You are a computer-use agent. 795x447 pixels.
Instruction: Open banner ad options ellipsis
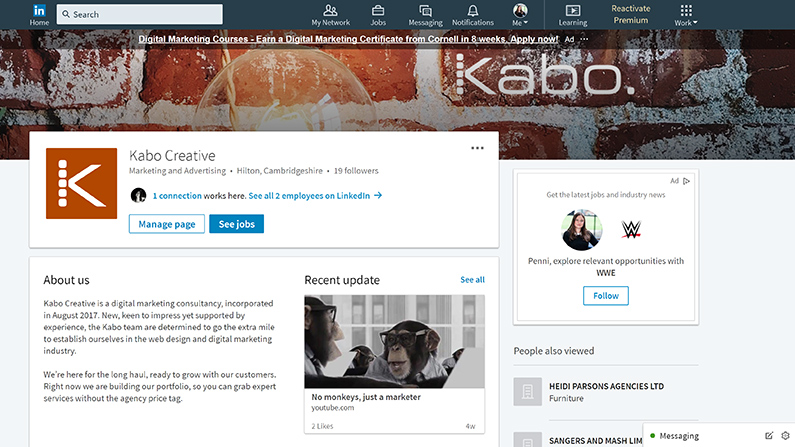click(x=585, y=39)
